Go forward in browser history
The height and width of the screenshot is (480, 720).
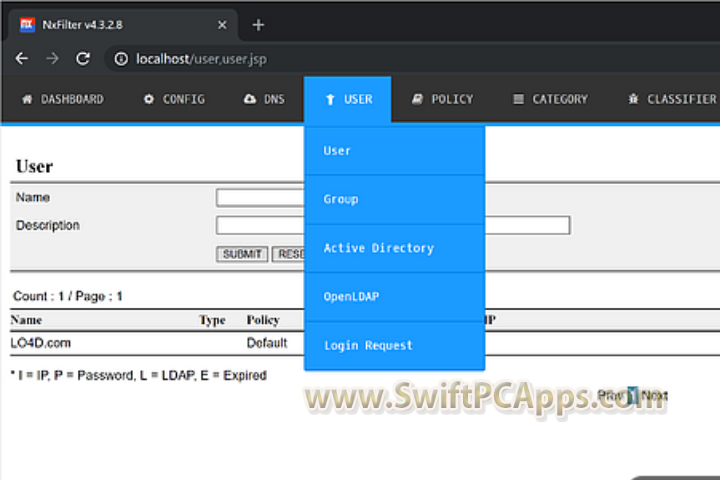[52, 59]
